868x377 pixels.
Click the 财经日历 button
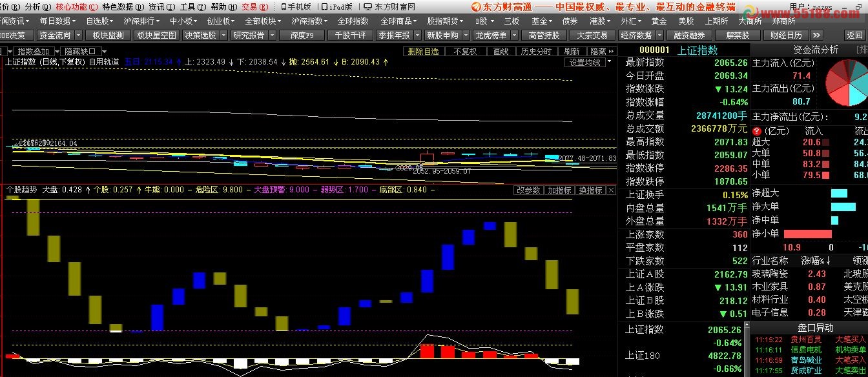(786, 36)
